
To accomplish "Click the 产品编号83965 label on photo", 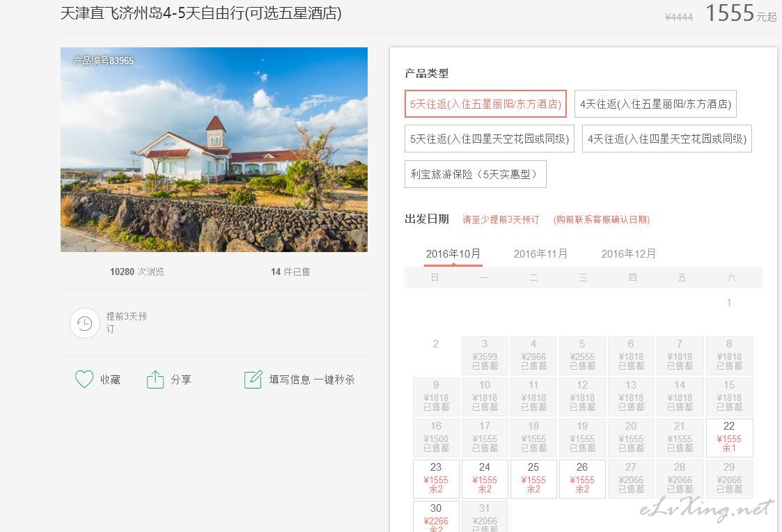I will tap(103, 61).
